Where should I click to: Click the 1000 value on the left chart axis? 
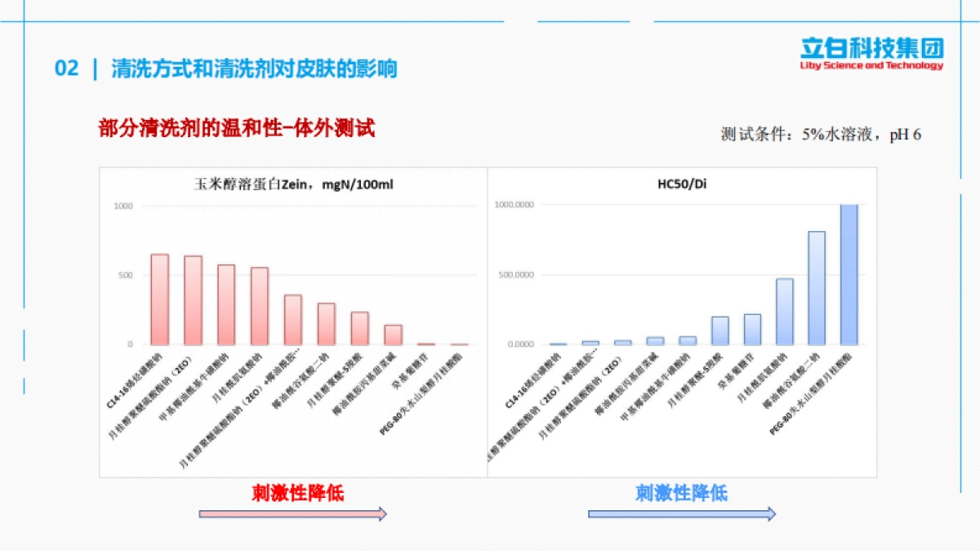(122, 207)
